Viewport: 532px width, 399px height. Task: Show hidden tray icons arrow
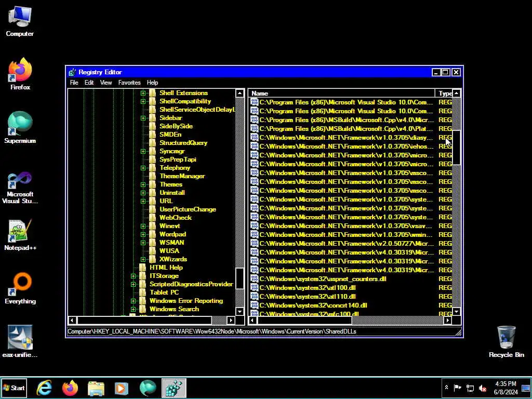[446, 388]
